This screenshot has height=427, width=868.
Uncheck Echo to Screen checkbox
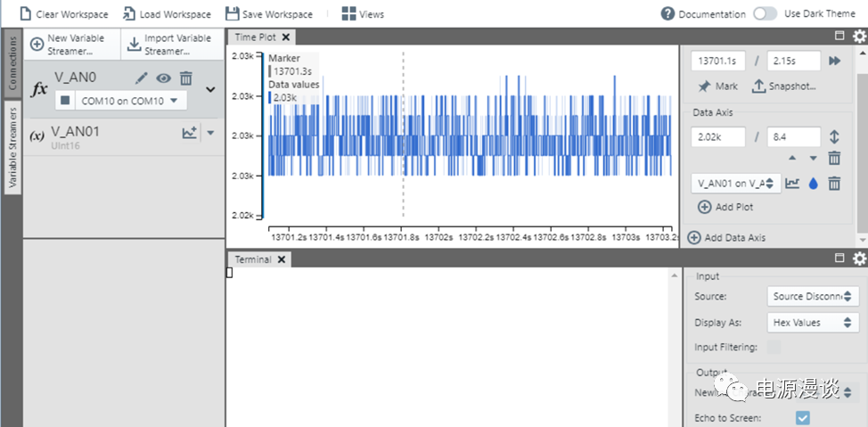point(802,417)
